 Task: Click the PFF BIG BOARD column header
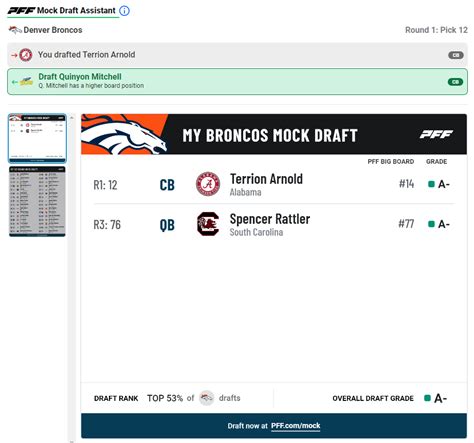click(391, 162)
